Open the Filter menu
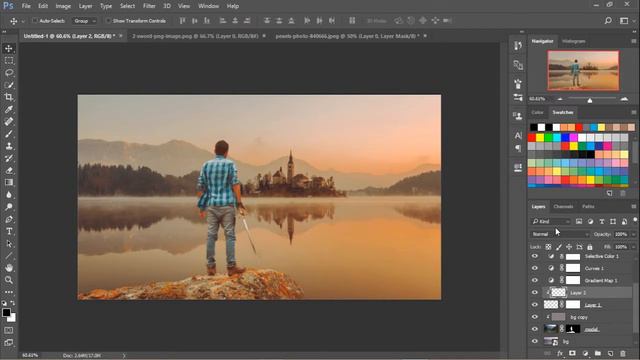Image resolution: width=640 pixels, height=360 pixels. [x=149, y=6]
